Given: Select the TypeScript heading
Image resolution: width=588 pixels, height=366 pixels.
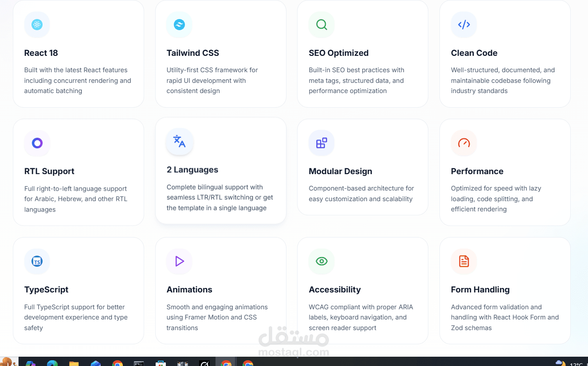Looking at the screenshot, I should (47, 290).
